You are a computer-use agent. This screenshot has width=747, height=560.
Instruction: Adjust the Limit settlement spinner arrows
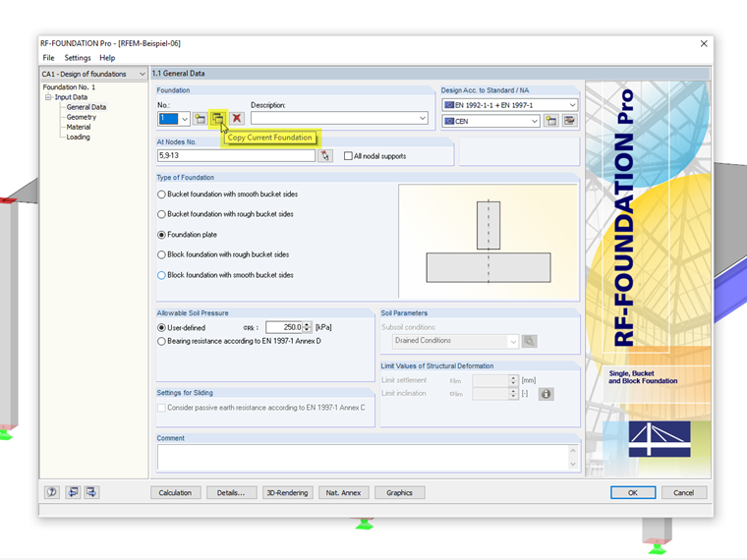tap(513, 380)
